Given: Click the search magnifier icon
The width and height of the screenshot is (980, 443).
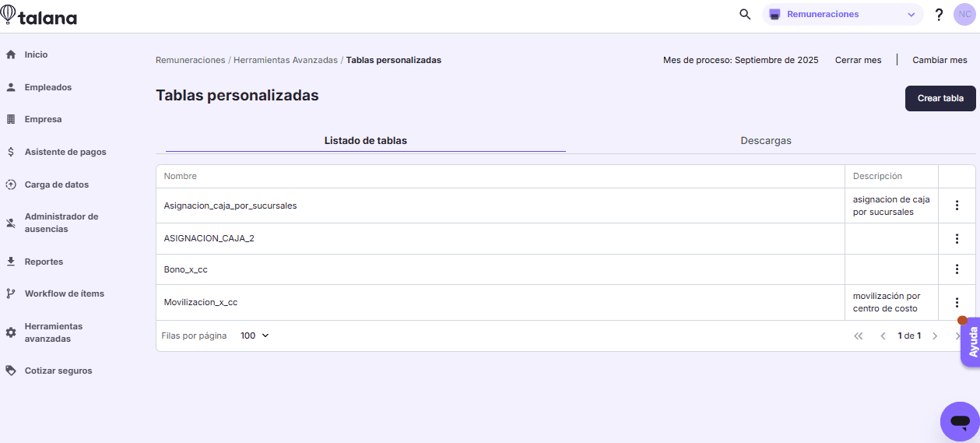Looking at the screenshot, I should (x=745, y=15).
